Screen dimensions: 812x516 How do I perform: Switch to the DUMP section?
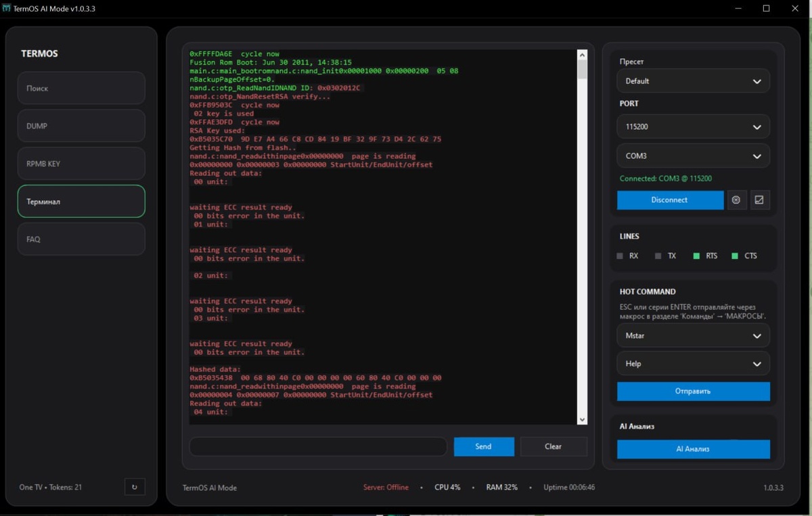click(81, 126)
